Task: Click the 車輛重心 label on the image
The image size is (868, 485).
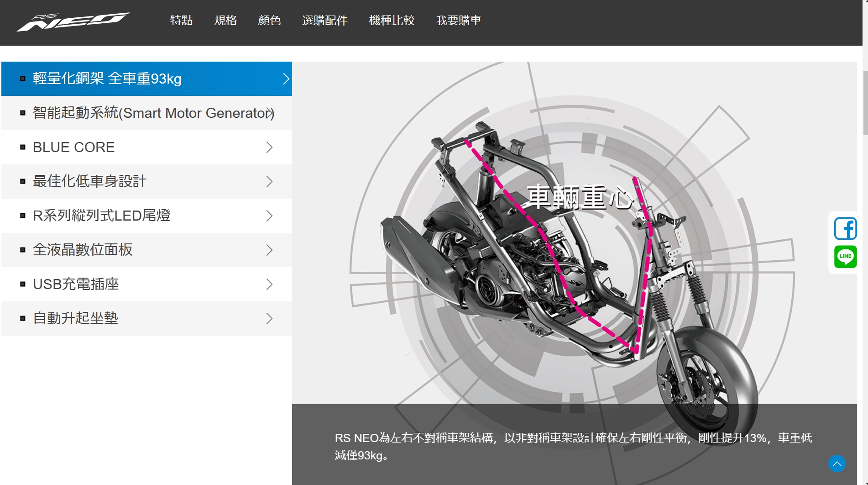Action: click(x=580, y=197)
